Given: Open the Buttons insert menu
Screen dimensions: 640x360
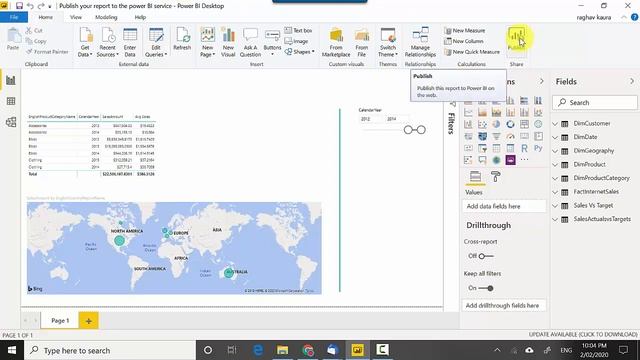Looking at the screenshot, I should [272, 42].
